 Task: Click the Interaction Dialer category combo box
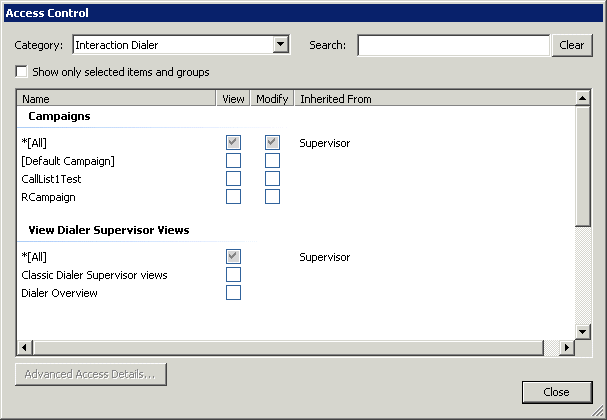(181, 45)
